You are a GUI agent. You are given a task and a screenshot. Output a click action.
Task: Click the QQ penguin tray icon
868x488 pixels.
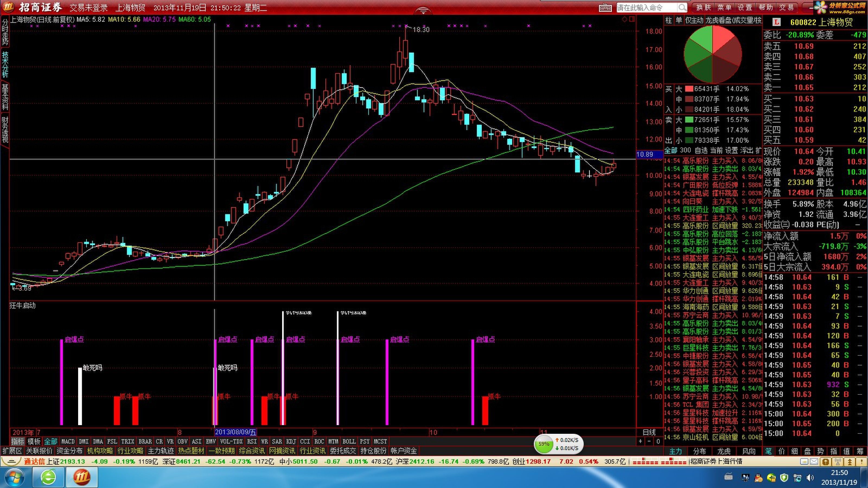(x=759, y=477)
